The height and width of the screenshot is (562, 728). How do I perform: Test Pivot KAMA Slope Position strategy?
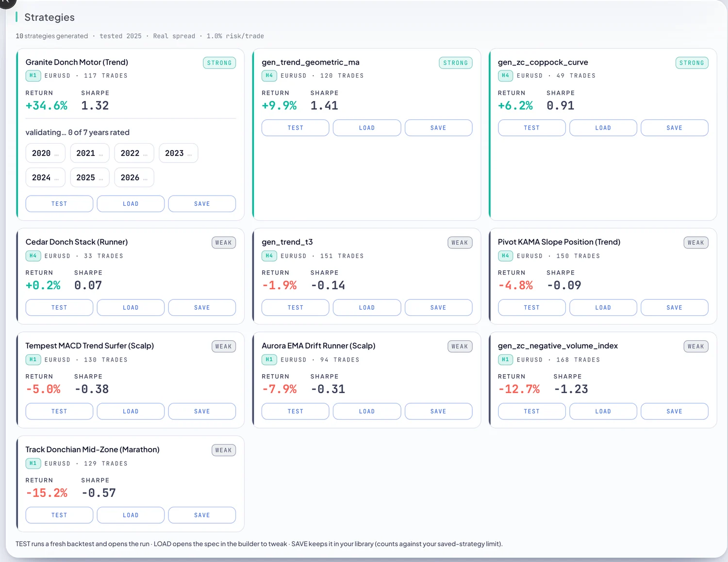click(x=532, y=308)
